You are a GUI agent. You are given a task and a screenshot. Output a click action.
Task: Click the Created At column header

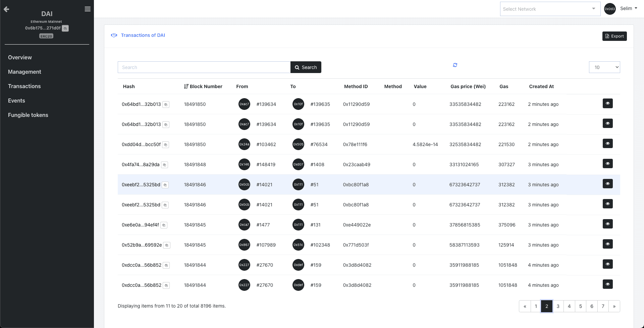click(541, 86)
